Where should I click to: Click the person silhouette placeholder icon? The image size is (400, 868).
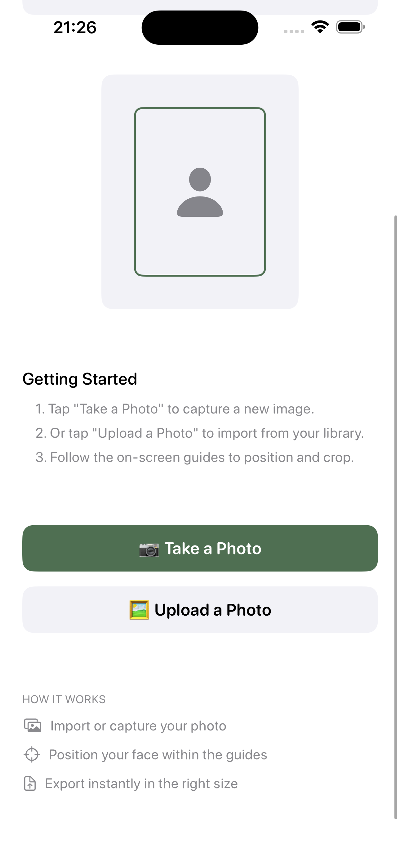point(200,192)
